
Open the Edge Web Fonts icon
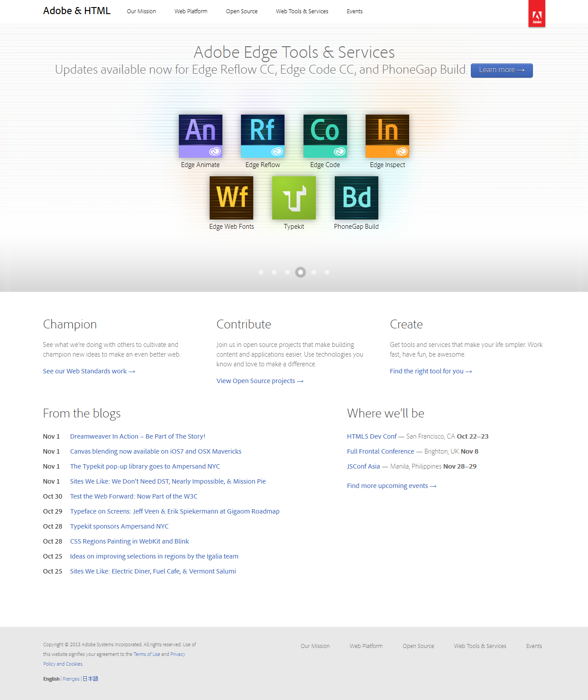(231, 198)
